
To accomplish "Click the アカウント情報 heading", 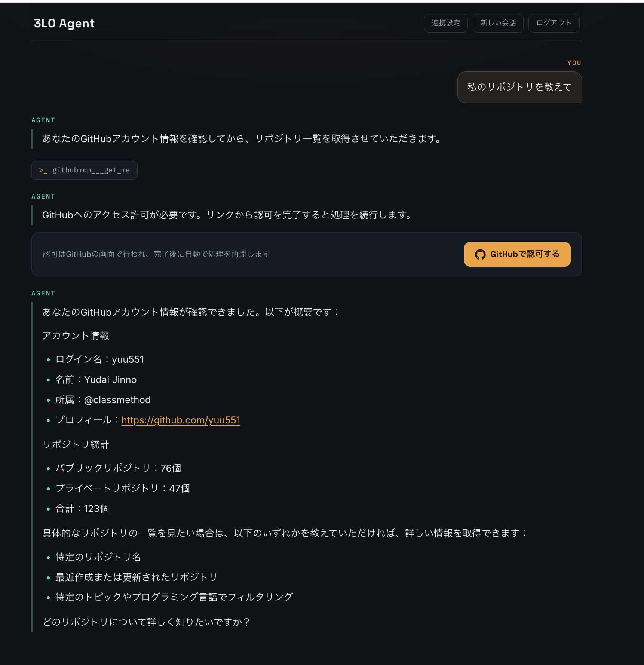I will point(76,335).
